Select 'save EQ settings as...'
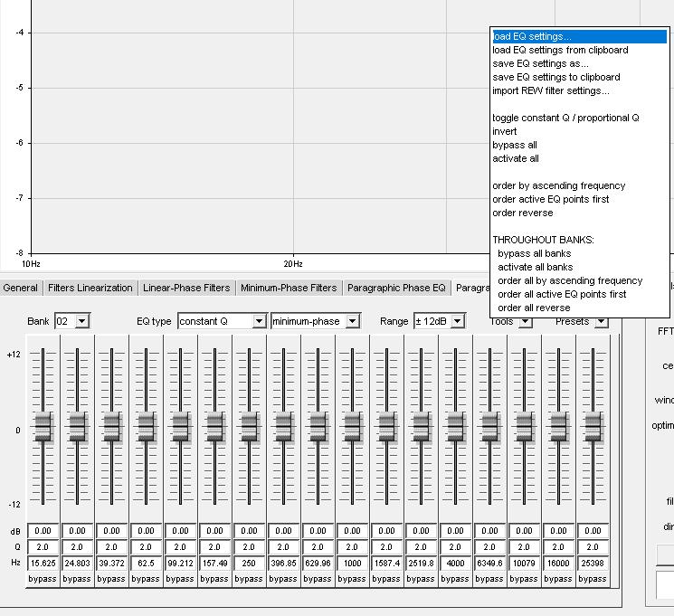Screen dimensions: 674x616 [x=540, y=63]
